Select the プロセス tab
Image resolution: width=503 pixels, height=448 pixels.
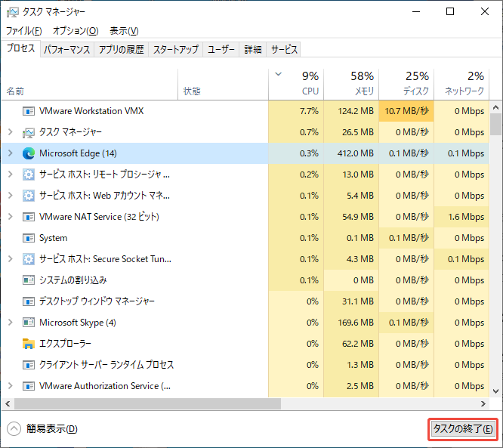[x=21, y=48]
